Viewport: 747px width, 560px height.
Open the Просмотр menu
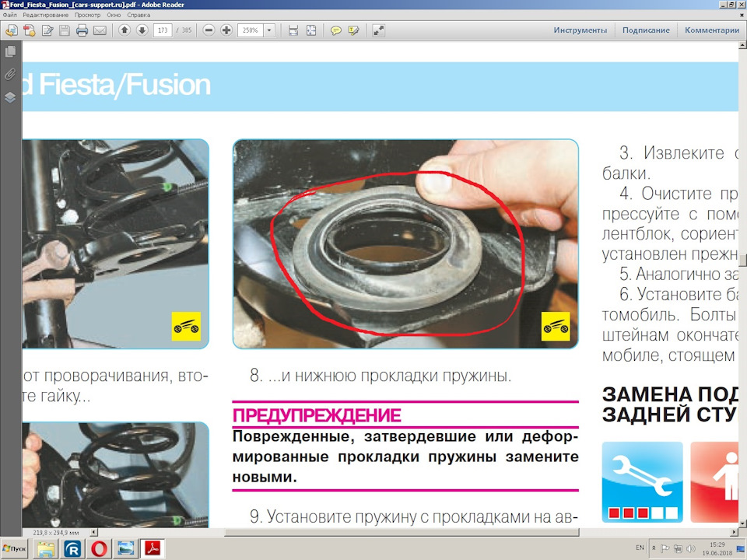point(87,16)
